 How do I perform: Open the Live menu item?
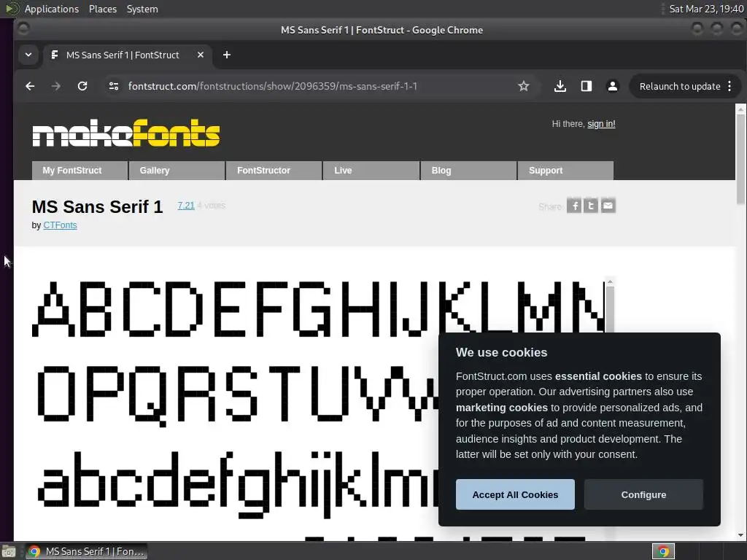coord(371,171)
